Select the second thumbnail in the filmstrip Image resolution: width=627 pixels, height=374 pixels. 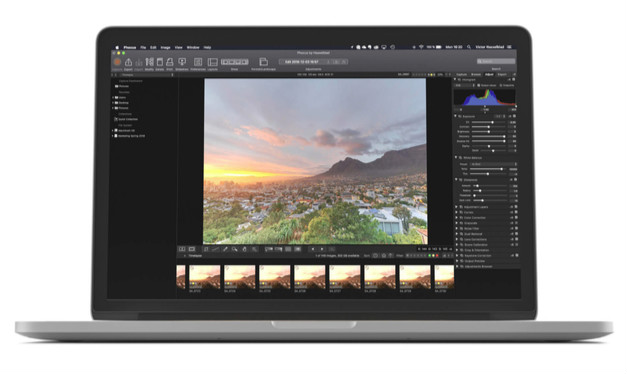(204, 277)
